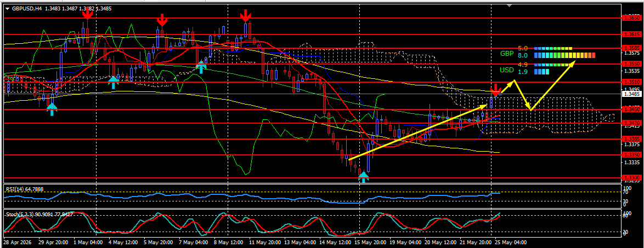Click the 1.3375 price scale value
Screen dimensions: 644x248
(x=632, y=145)
